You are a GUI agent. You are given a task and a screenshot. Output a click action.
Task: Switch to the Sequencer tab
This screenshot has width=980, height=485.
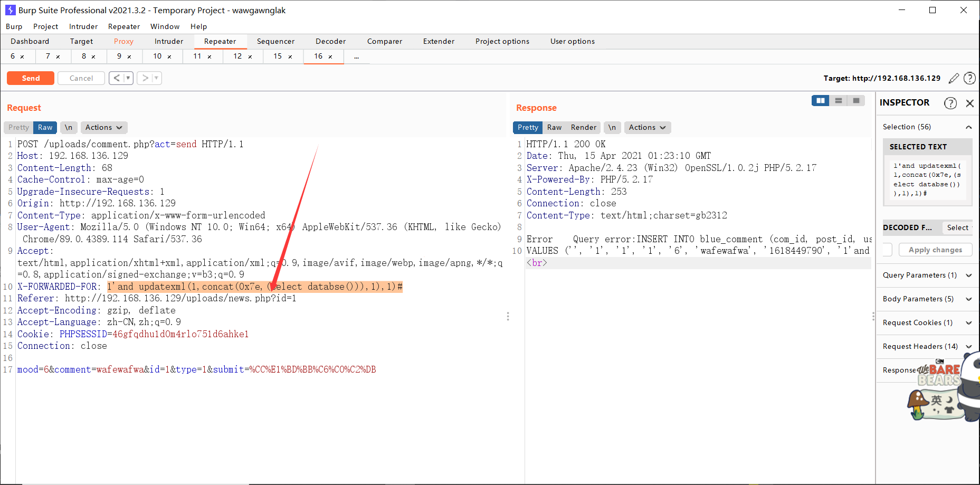point(275,41)
